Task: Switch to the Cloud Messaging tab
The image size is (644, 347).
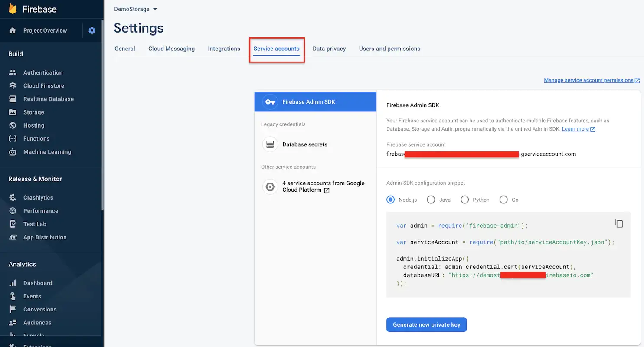Action: coord(171,49)
